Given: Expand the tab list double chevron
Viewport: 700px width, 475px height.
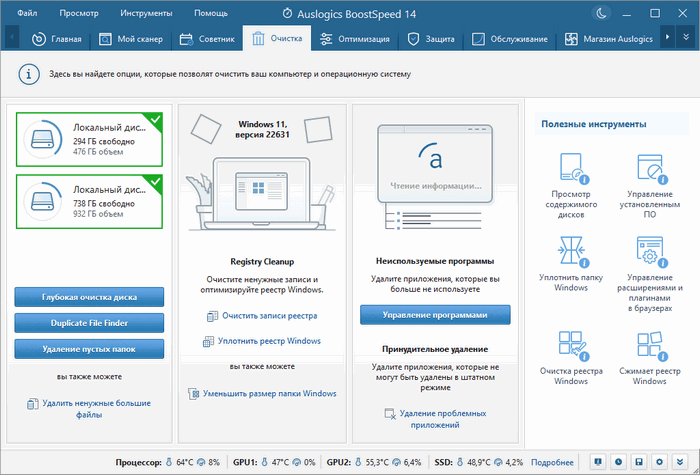Looking at the screenshot, I should 686,38.
